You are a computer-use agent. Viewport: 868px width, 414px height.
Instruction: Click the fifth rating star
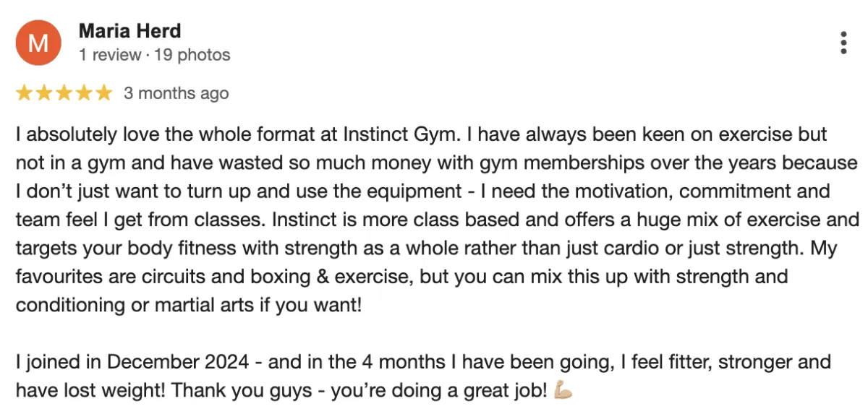(104, 93)
